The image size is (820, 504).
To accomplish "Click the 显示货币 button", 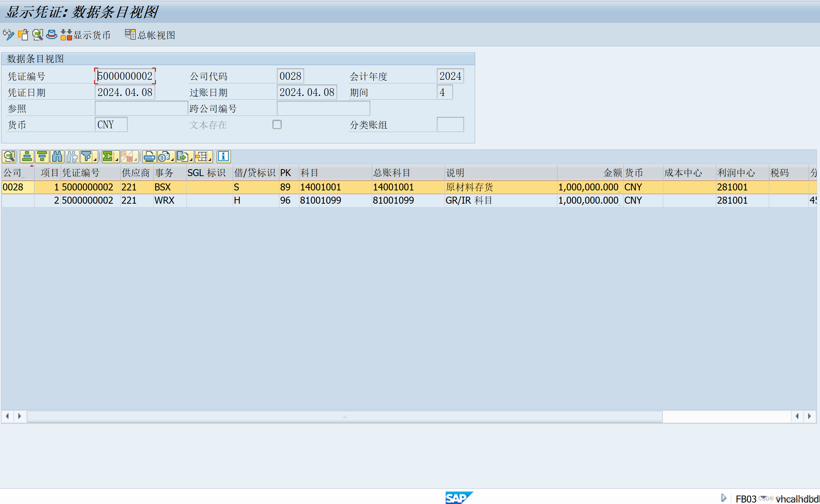I will pos(86,35).
